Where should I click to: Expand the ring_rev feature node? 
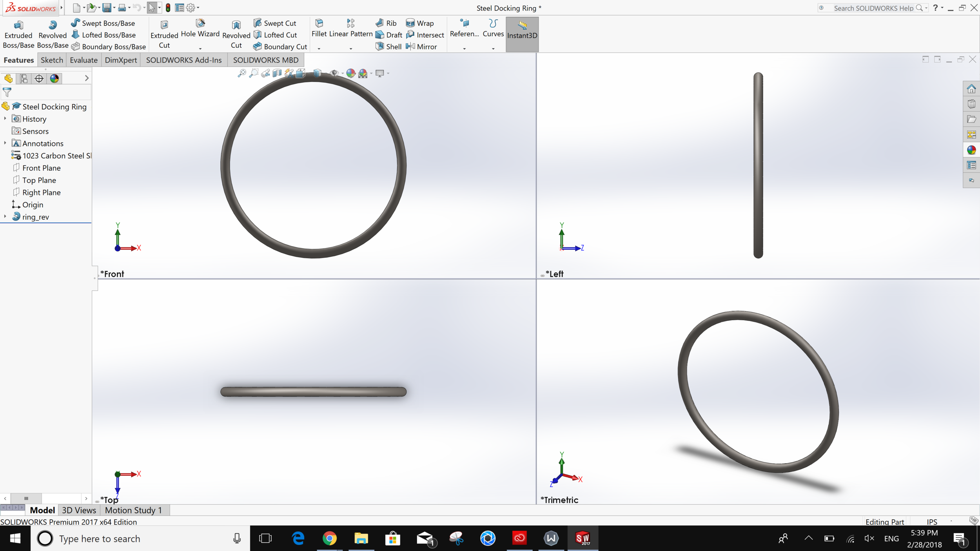tap(5, 216)
